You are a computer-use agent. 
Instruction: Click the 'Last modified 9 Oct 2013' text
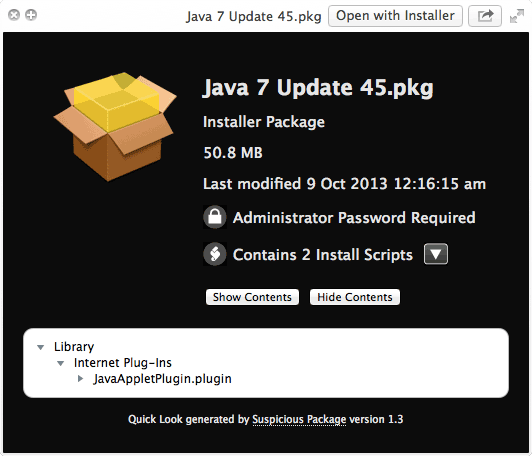pos(344,184)
